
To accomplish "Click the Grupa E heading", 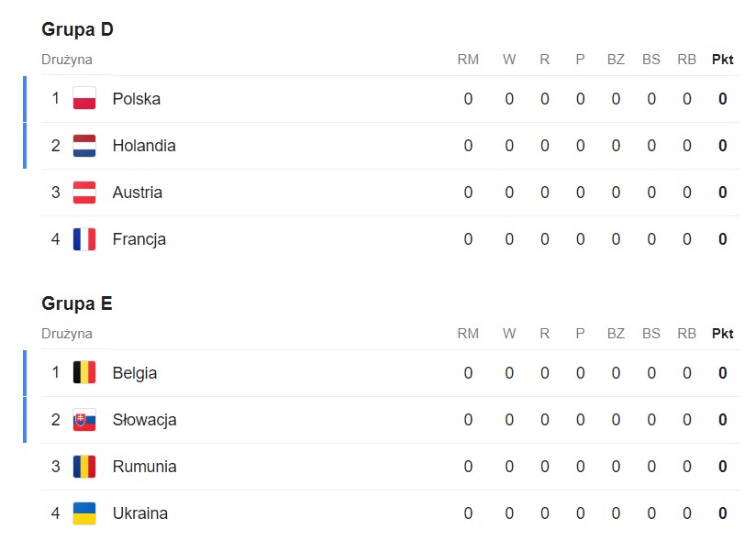I will coord(77,303).
